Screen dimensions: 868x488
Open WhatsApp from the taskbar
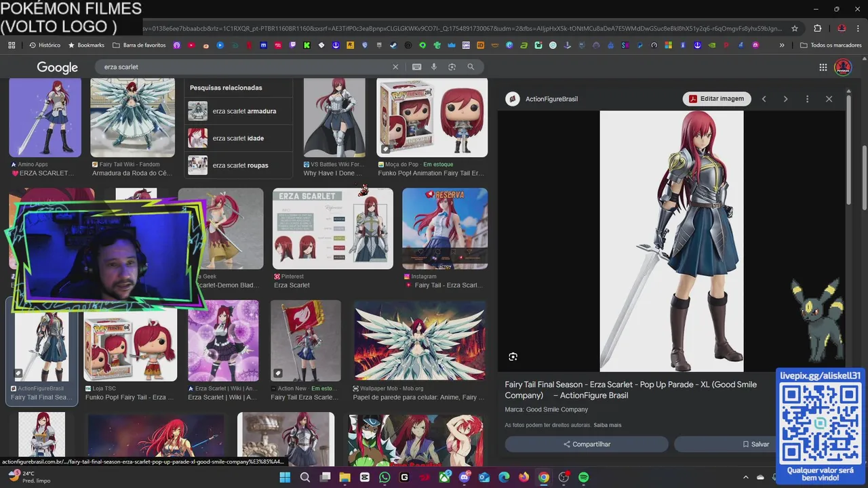pyautogui.click(x=384, y=477)
